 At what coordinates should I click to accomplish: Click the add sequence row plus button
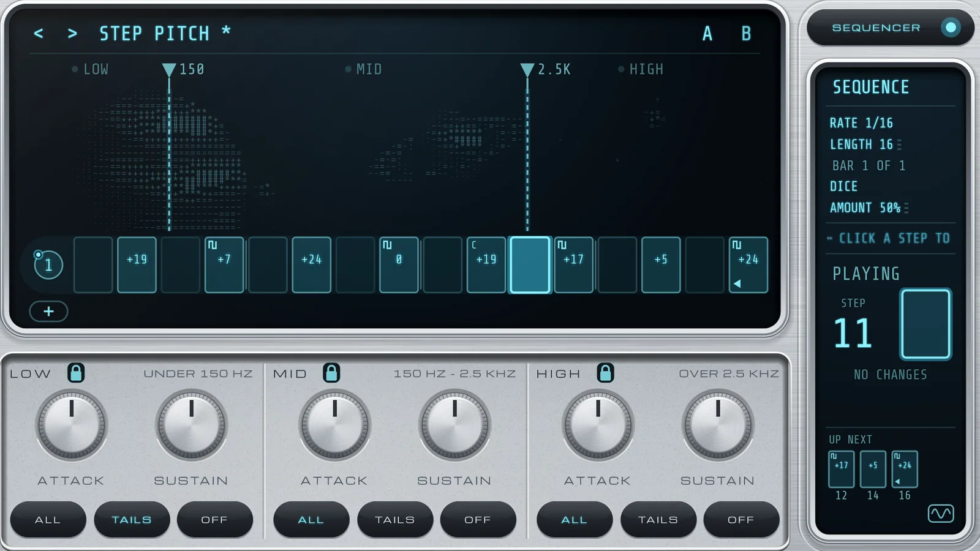coord(48,311)
